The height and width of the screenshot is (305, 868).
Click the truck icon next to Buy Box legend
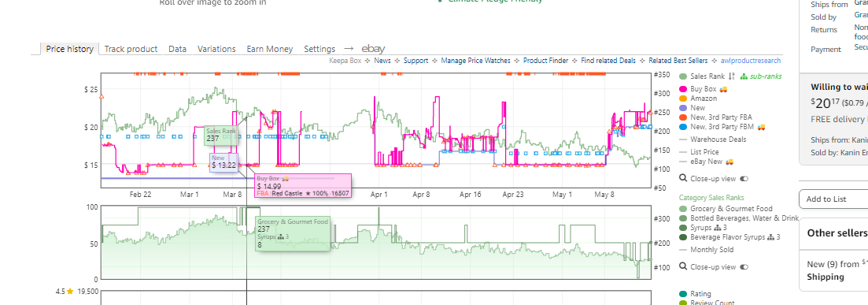click(x=723, y=89)
